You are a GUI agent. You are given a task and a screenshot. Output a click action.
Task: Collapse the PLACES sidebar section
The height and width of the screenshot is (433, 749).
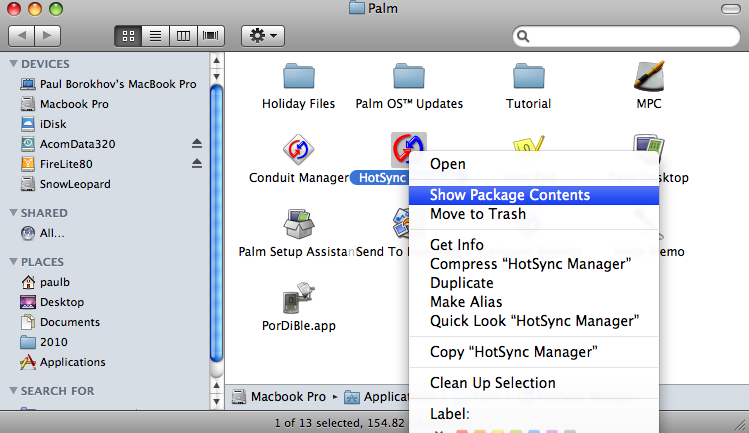click(13, 261)
